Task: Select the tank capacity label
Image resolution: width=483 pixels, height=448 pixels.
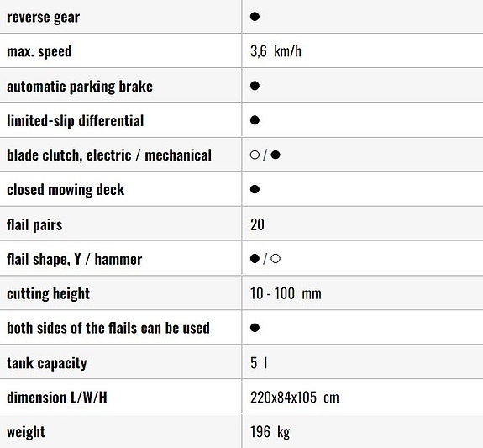Action: (47, 363)
